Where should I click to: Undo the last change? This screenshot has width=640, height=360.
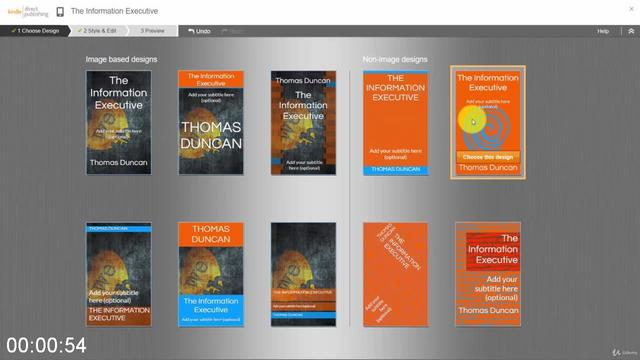point(199,31)
